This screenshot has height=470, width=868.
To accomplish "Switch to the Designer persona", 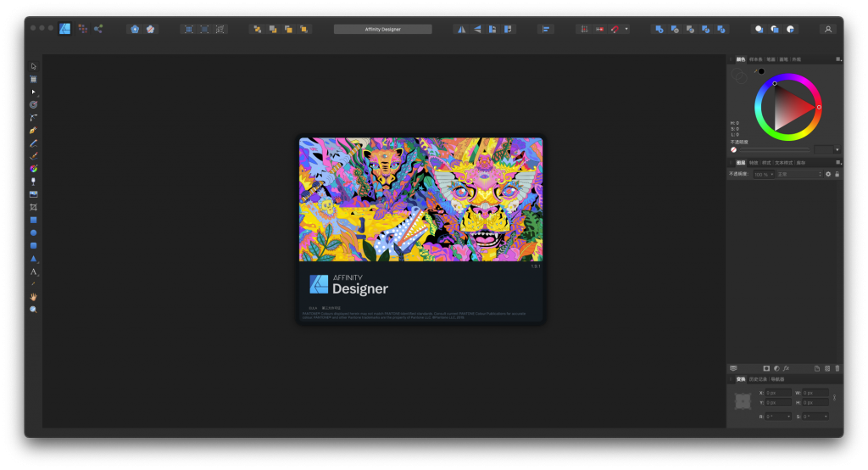I will pos(64,29).
